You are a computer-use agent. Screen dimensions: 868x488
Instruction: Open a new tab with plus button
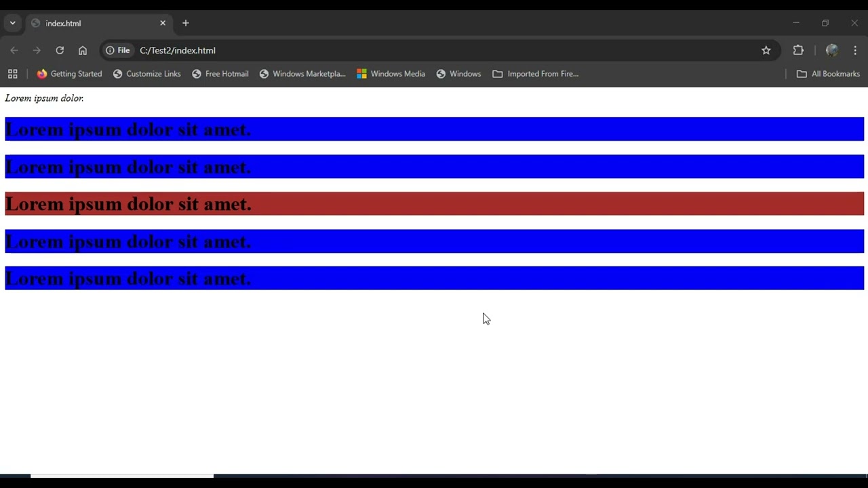pos(186,23)
